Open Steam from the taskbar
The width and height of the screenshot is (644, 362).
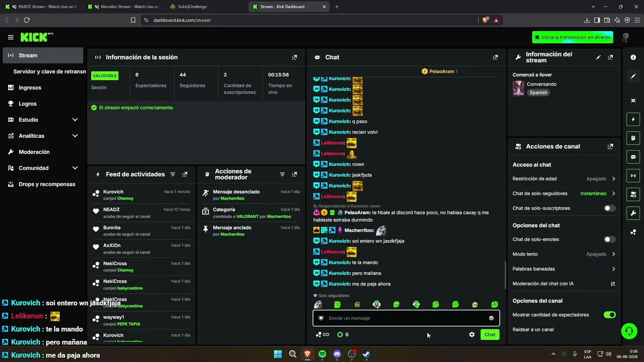[x=367, y=354]
